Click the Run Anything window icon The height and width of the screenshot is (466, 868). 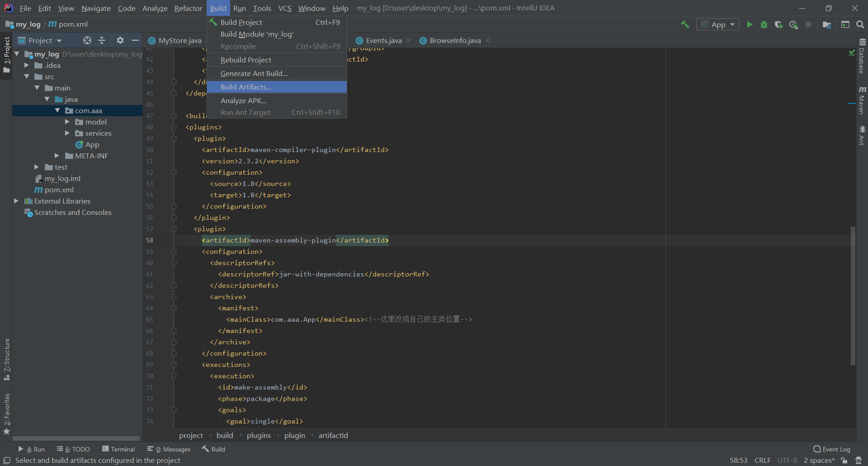pos(845,24)
